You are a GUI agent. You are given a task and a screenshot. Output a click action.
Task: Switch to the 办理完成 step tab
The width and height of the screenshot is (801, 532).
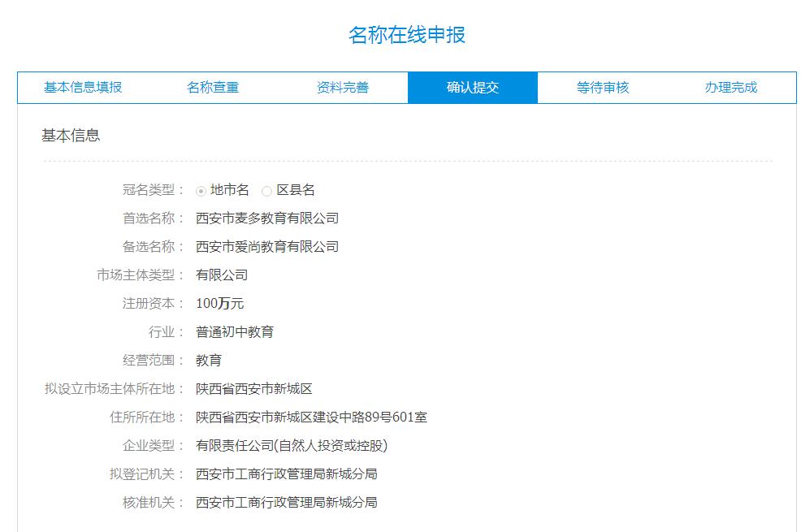(x=731, y=87)
